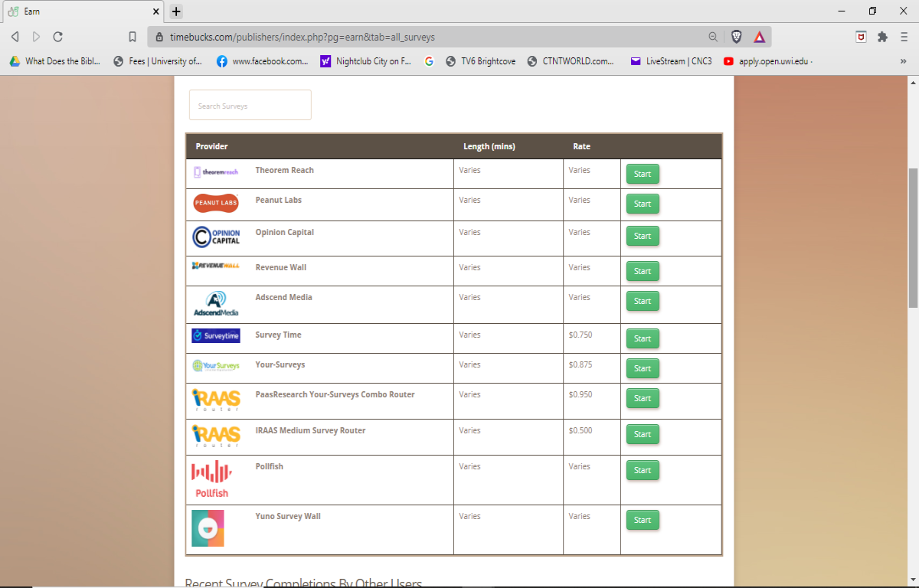The image size is (919, 588).
Task: Bookmark this page using the bookmark icon
Action: 132,37
